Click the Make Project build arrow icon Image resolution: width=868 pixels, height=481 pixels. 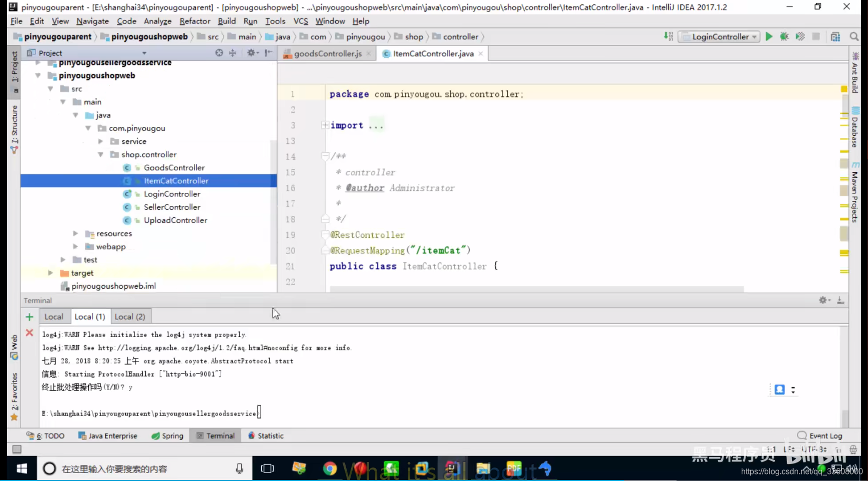pyautogui.click(x=668, y=36)
